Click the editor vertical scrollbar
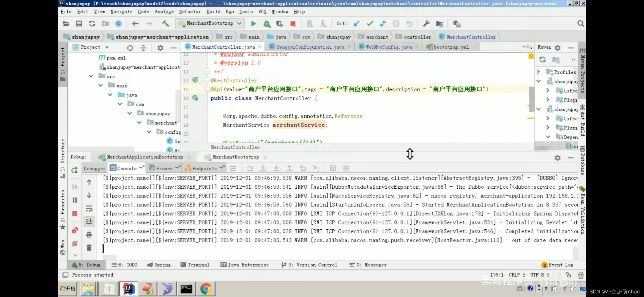The height and width of the screenshot is (297, 644). (531, 99)
